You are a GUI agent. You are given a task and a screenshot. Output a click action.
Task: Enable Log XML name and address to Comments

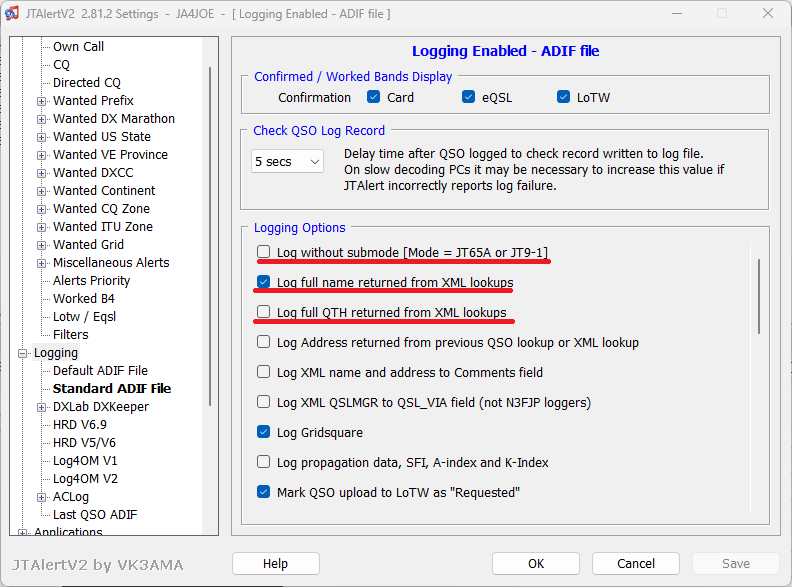(x=263, y=372)
